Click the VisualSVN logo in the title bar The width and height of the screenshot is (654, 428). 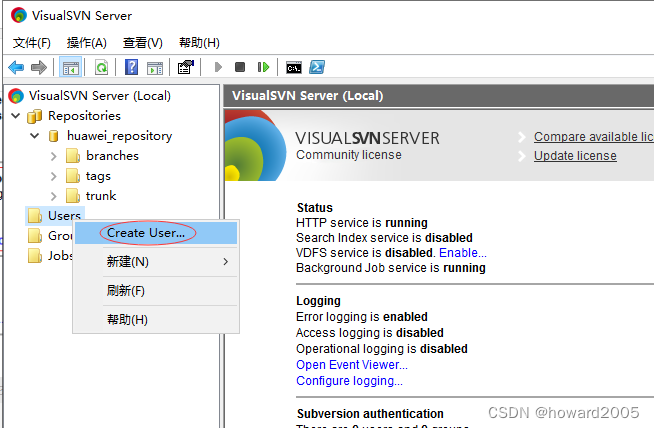point(19,15)
